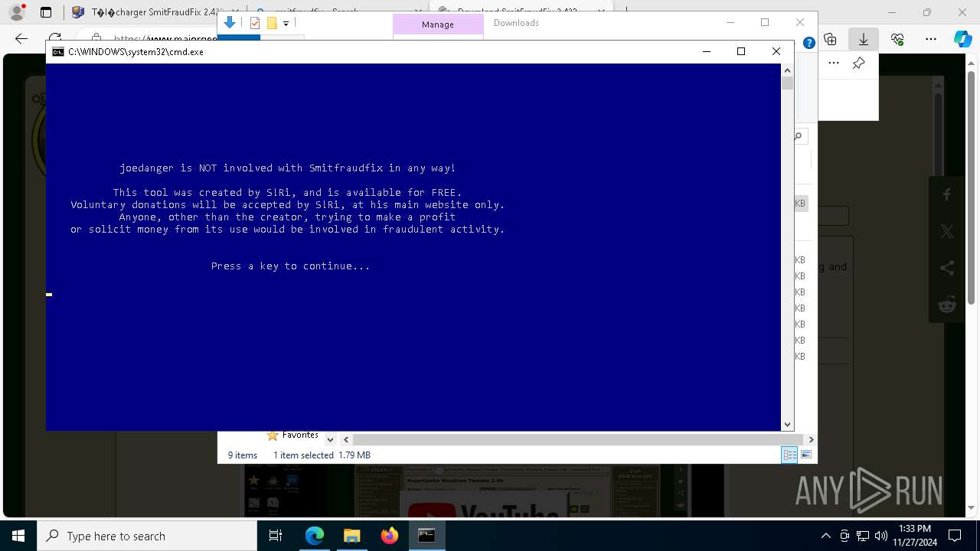
Task: Select Manage ribbon tab in File Explorer
Action: 438,24
